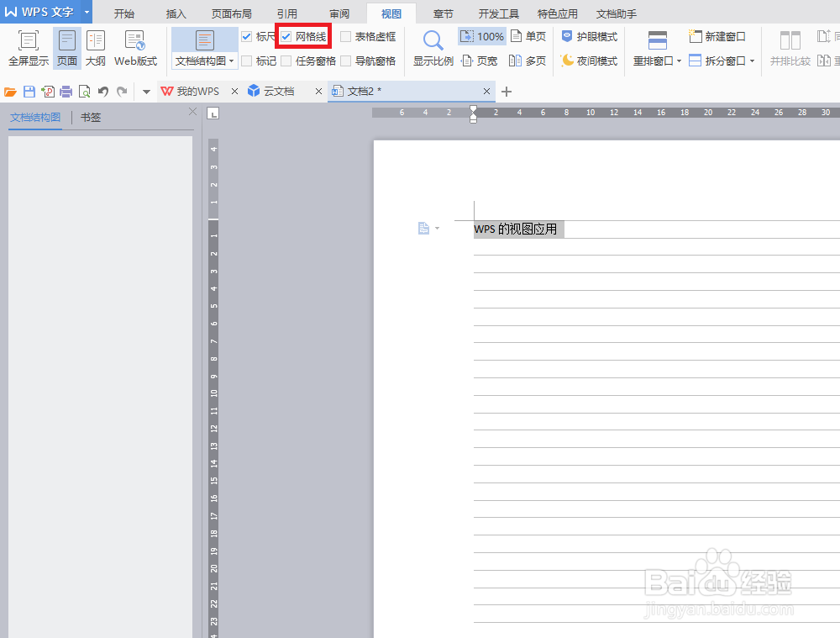Open the WPS 文字 application menu arrow
Viewport: 840px width, 638px height.
click(87, 12)
